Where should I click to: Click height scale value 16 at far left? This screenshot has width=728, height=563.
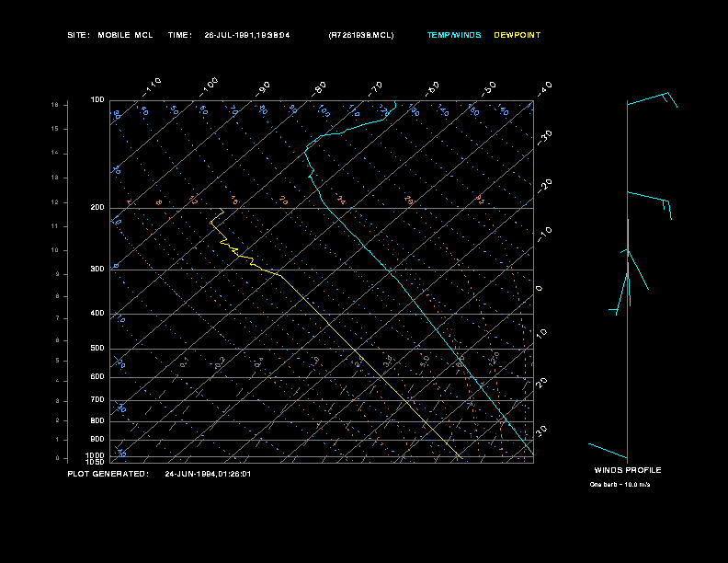[55, 105]
